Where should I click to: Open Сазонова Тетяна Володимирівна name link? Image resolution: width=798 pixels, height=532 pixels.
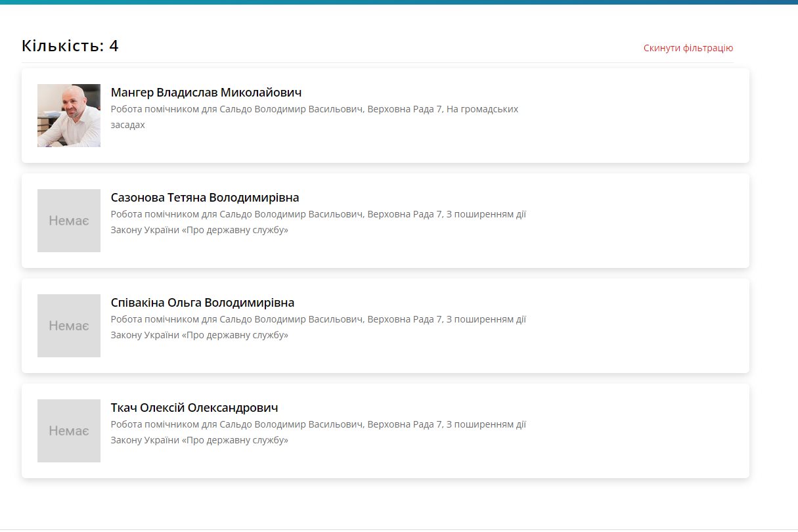click(205, 198)
